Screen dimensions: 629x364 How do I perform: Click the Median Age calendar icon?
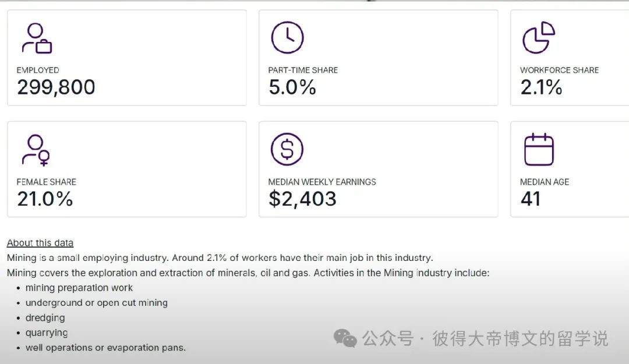(x=539, y=150)
